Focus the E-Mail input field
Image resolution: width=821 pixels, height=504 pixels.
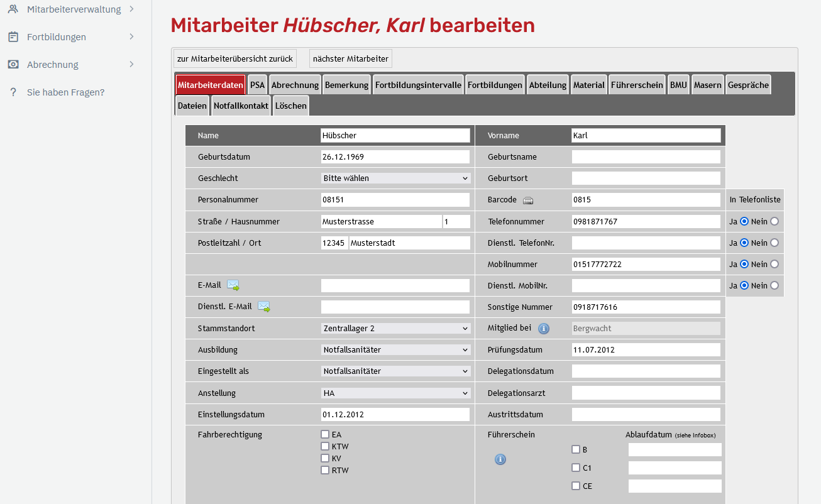(x=395, y=285)
